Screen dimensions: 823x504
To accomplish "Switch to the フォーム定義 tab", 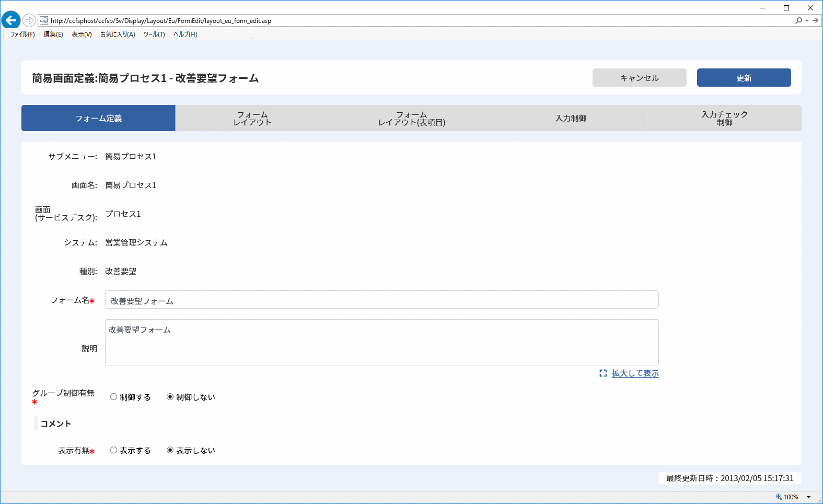I will click(98, 118).
